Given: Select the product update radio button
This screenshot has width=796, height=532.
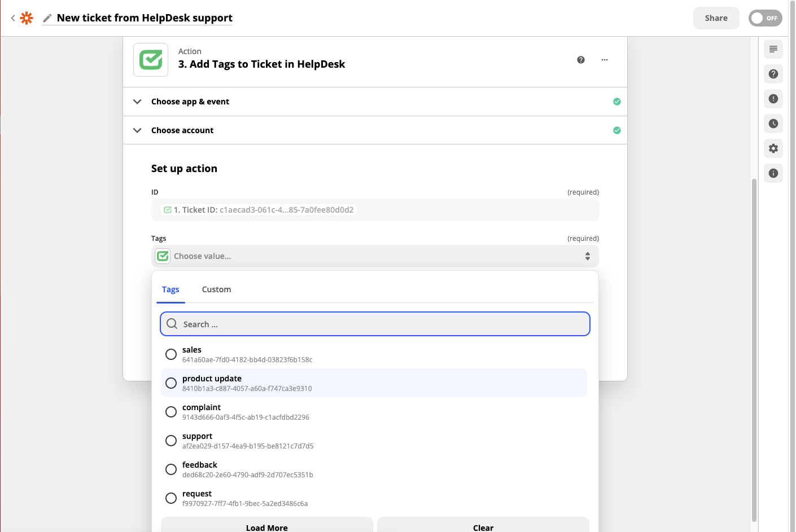Looking at the screenshot, I should point(171,383).
